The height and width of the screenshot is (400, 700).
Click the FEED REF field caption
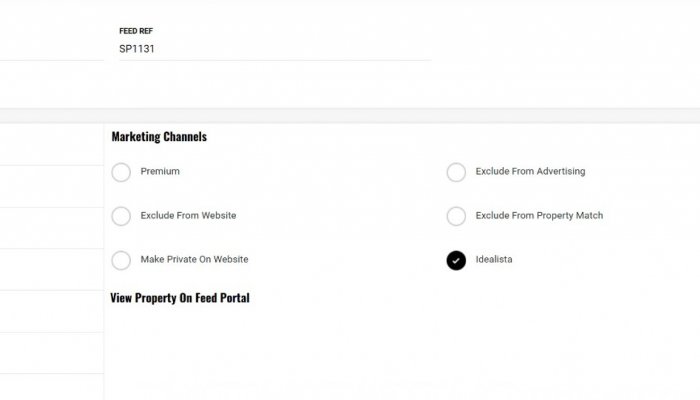click(136, 31)
